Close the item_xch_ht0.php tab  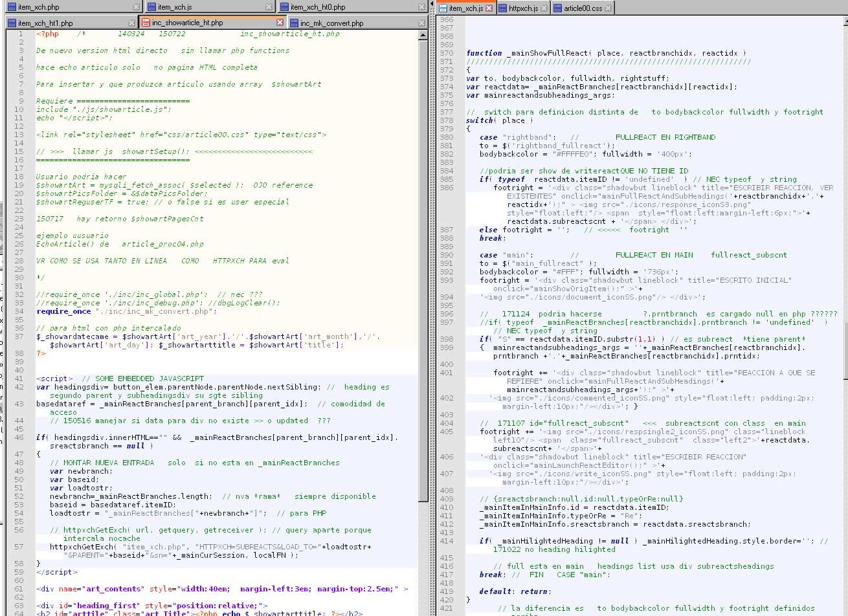[x=421, y=7]
